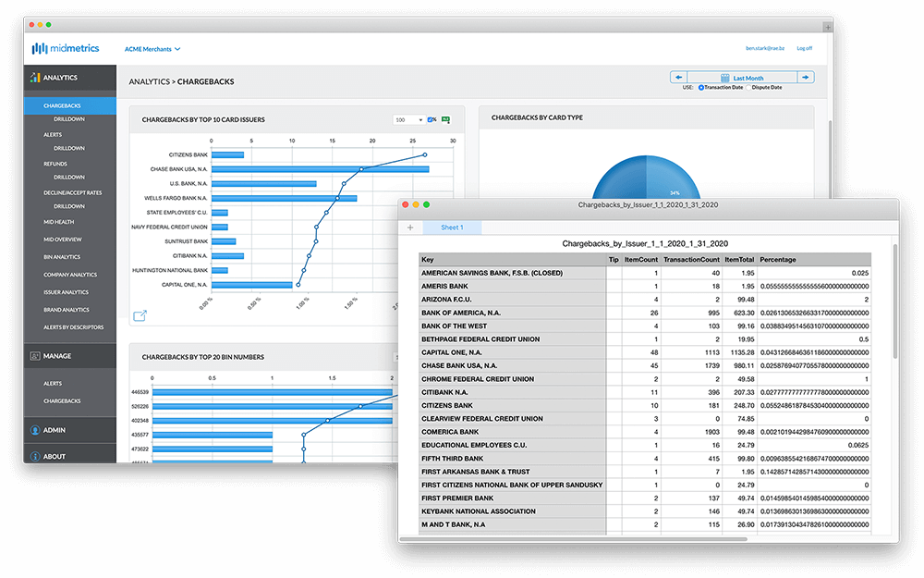924x578 pixels.
Task: Switch to the Sheet 1 tab
Action: coord(452,228)
